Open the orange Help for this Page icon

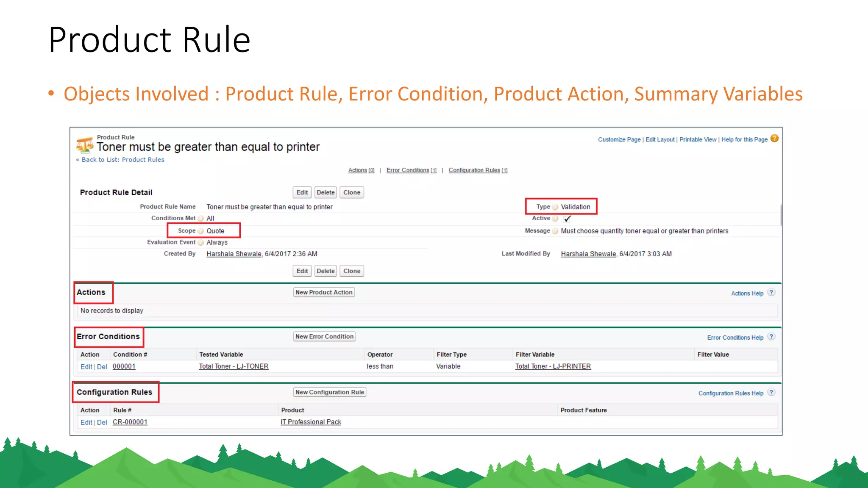tap(774, 139)
